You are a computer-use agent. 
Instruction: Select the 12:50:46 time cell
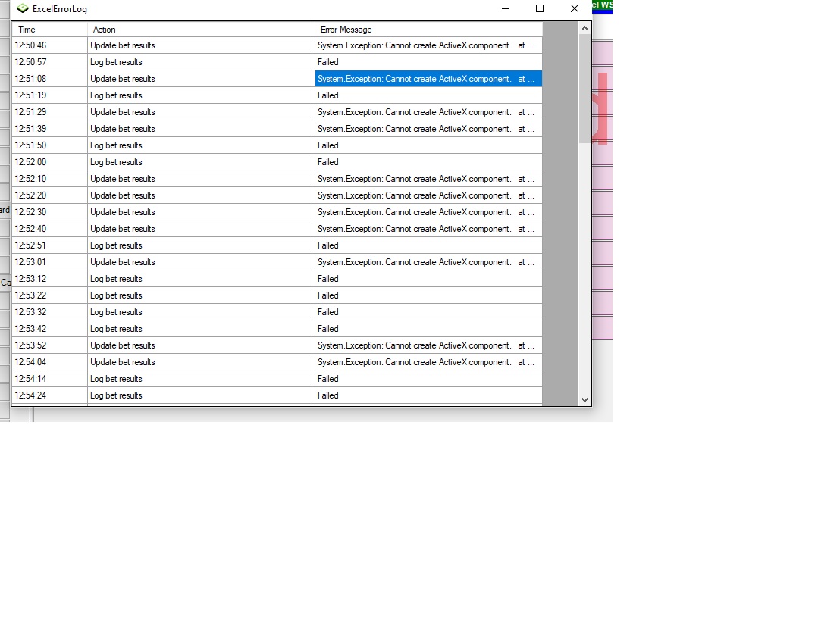pos(49,45)
